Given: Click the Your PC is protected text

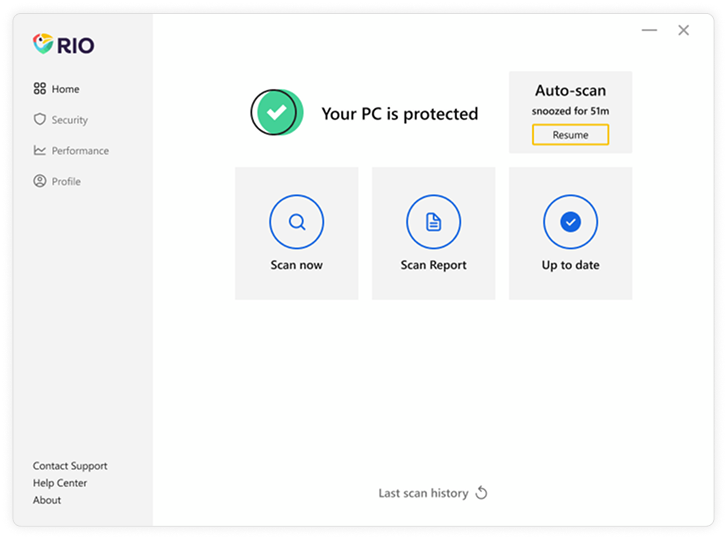Looking at the screenshot, I should click(399, 114).
